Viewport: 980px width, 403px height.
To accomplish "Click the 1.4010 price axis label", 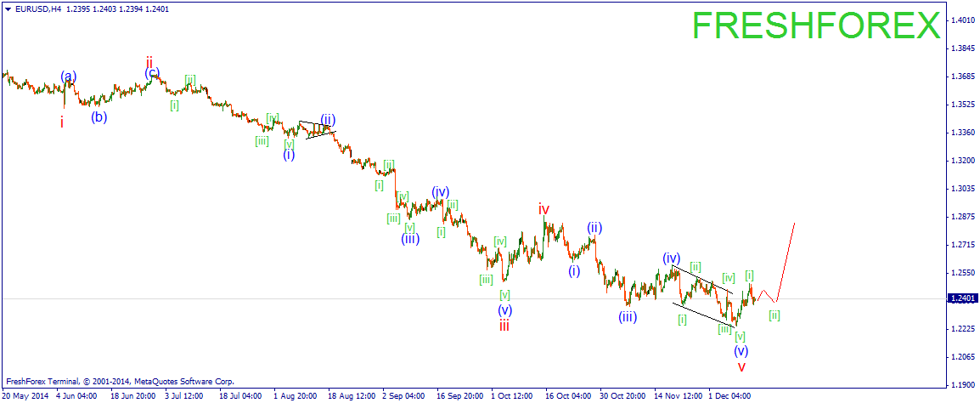I will coord(961,20).
